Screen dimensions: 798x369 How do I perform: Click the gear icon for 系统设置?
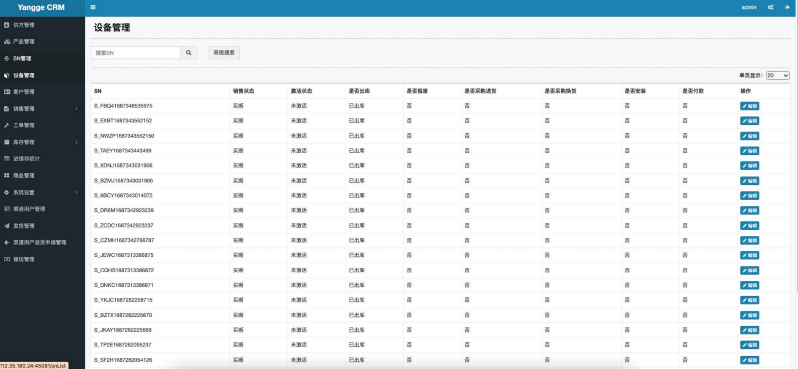pyautogui.click(x=6, y=192)
